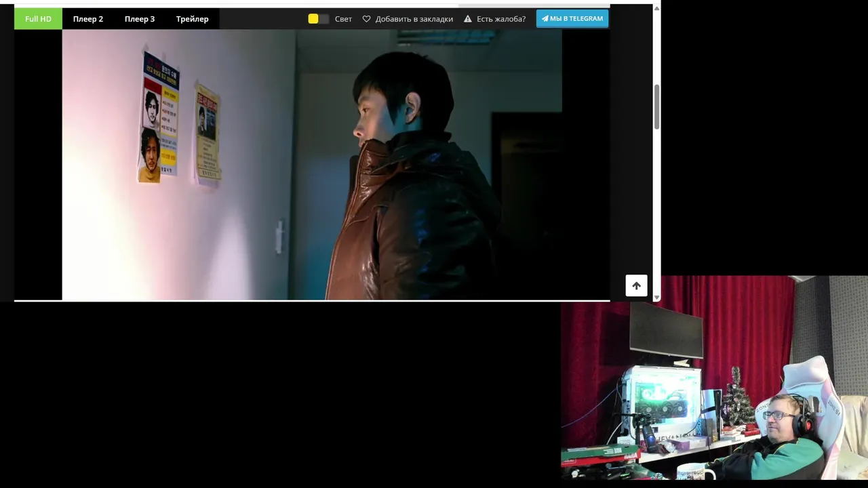Viewport: 868px width, 488px height.
Task: Open the Трейлер tab
Action: pyautogui.click(x=192, y=19)
